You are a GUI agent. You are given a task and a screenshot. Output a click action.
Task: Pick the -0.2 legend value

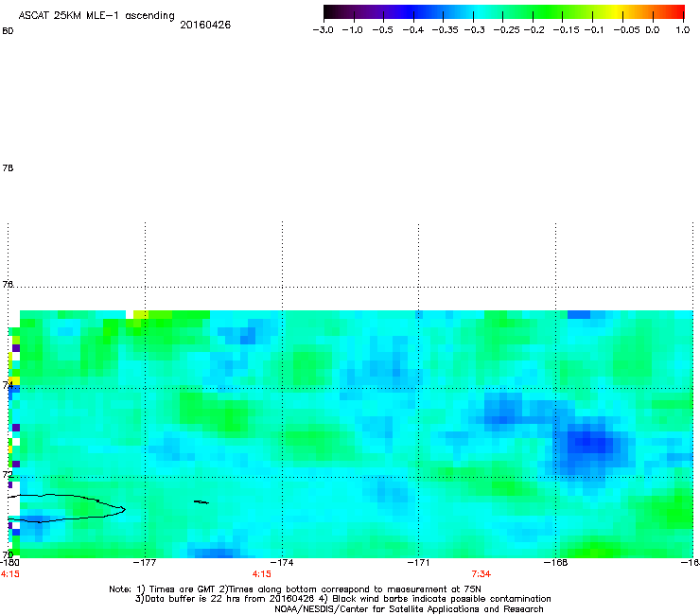pyautogui.click(x=534, y=30)
